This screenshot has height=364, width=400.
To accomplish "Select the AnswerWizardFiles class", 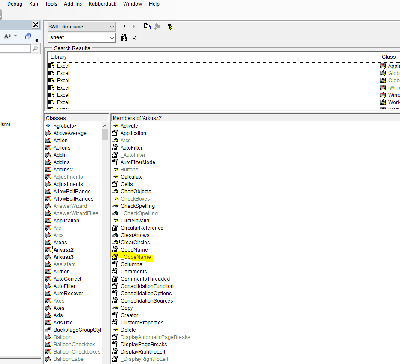I will [x=76, y=213].
